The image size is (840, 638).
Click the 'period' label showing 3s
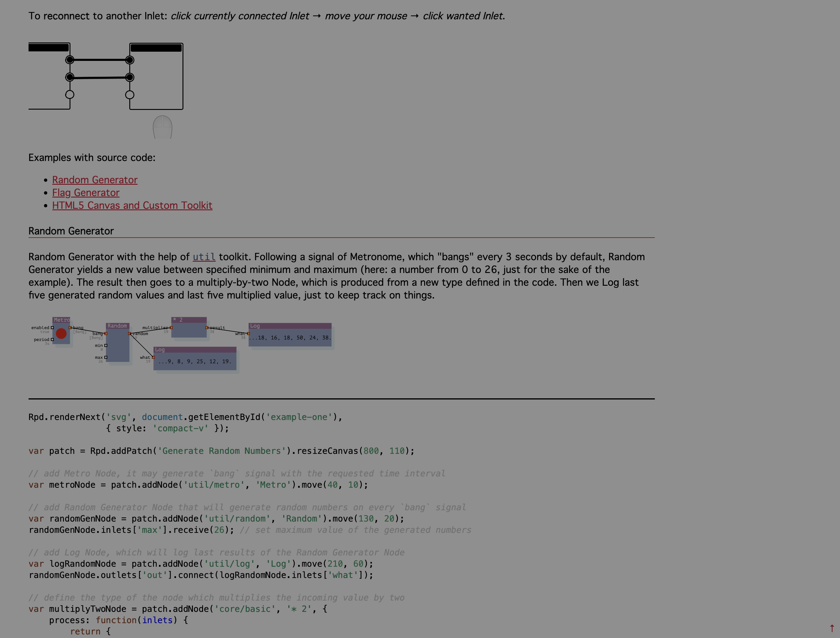[41, 339]
